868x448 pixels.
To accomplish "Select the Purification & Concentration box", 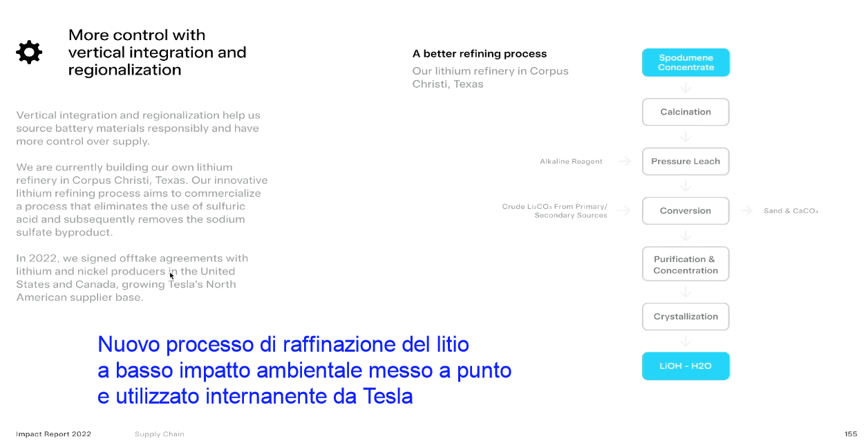I will click(686, 265).
